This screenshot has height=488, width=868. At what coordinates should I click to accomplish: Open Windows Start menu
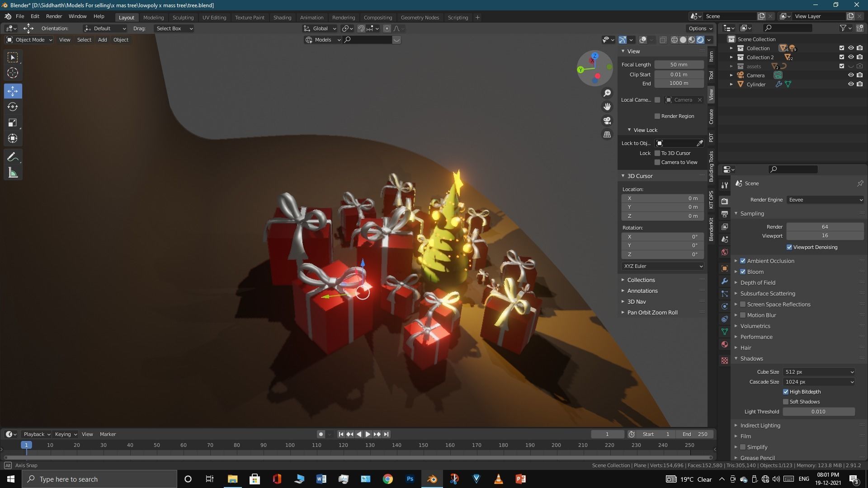click(x=11, y=479)
